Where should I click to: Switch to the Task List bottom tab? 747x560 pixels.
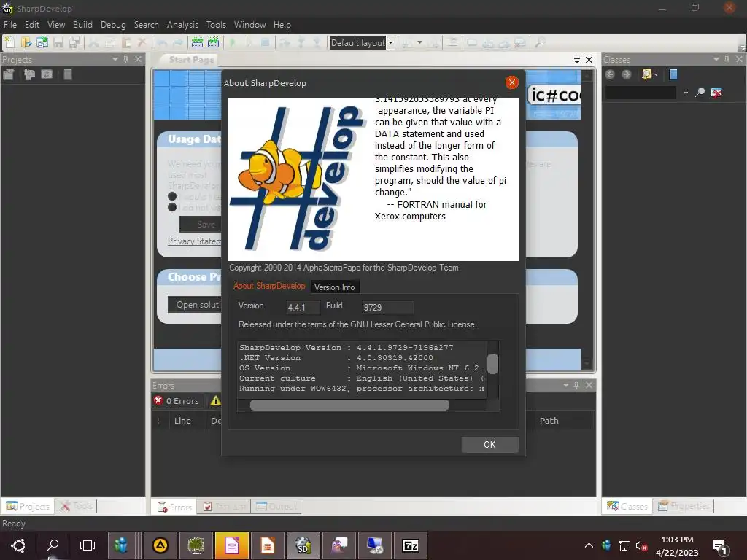225,507
